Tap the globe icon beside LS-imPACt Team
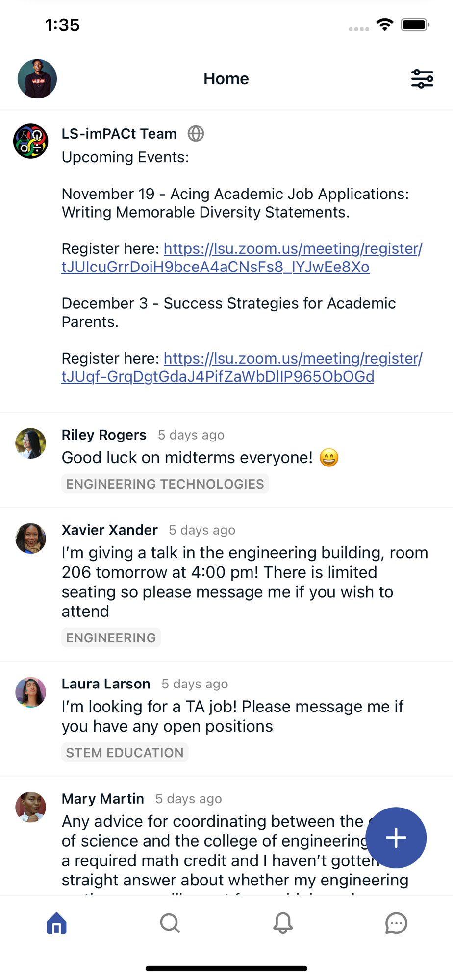This screenshot has height=980, width=453. click(196, 134)
